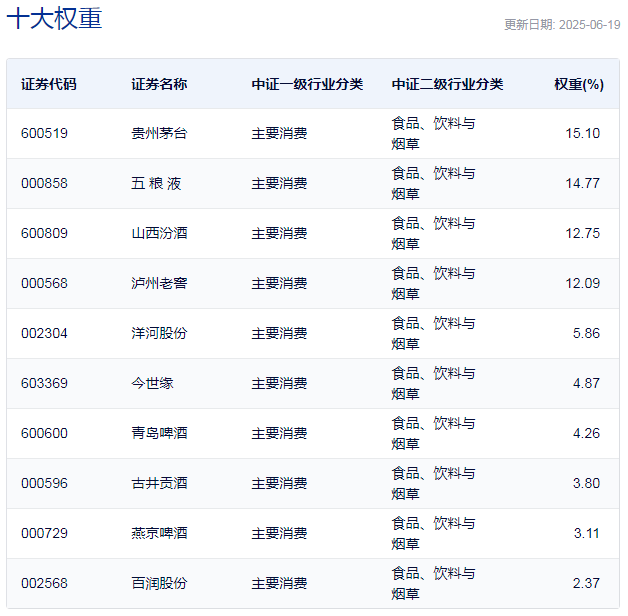Screen dimensions: 628x616
Task: Select the name 百润股份
Action: click(x=159, y=584)
